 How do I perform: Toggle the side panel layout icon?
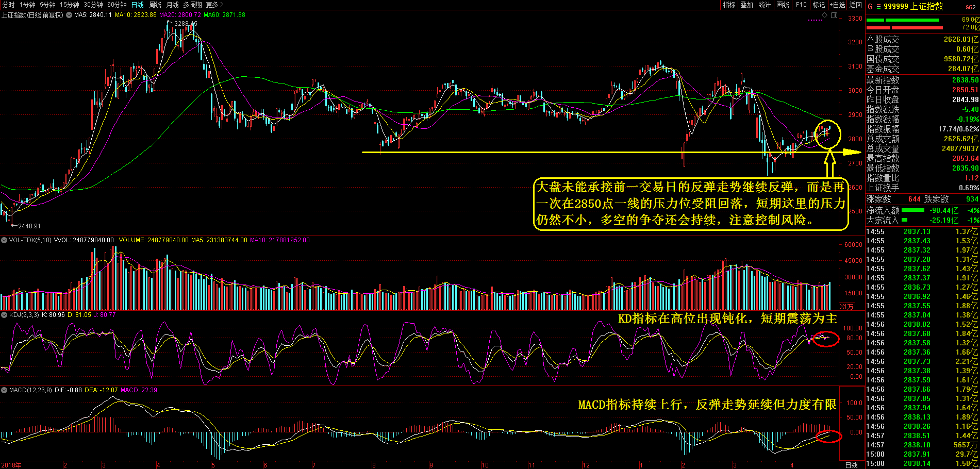point(835,15)
